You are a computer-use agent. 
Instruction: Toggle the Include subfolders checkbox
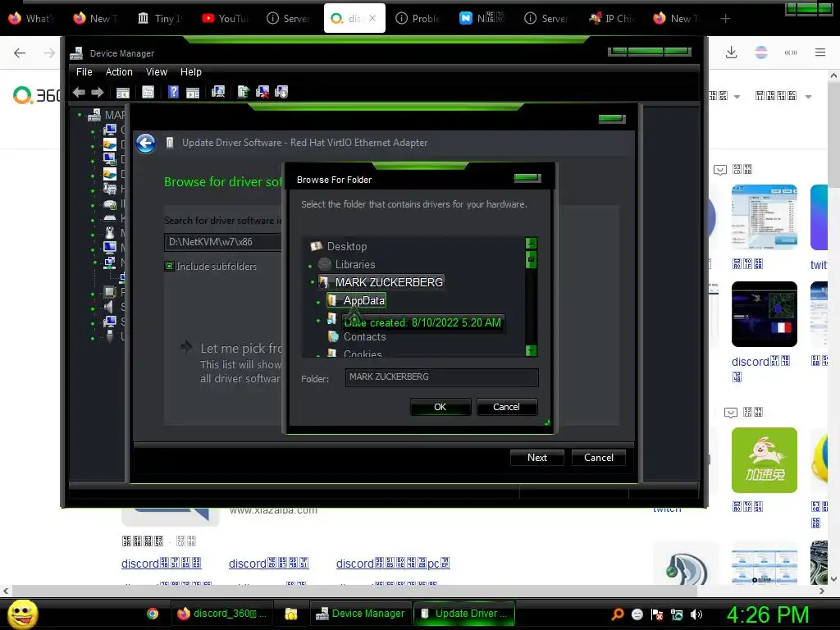(x=169, y=267)
